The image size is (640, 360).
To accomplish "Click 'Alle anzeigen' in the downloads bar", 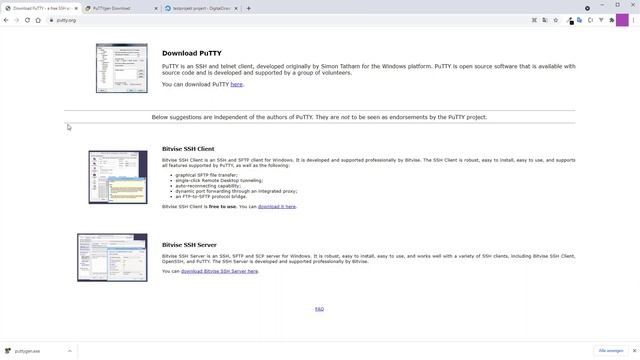I will click(611, 351).
